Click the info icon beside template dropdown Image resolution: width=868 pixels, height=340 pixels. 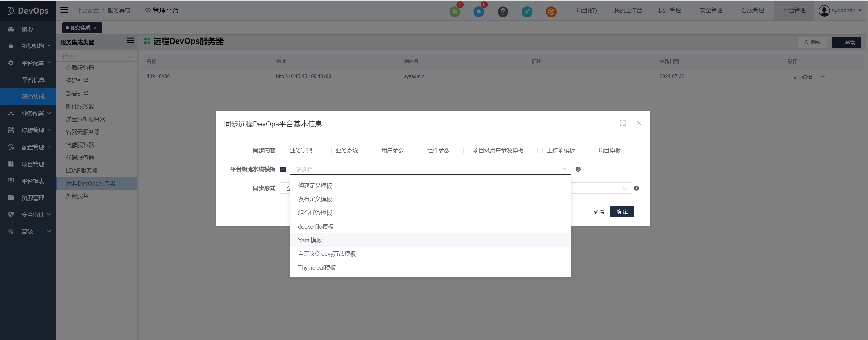578,169
